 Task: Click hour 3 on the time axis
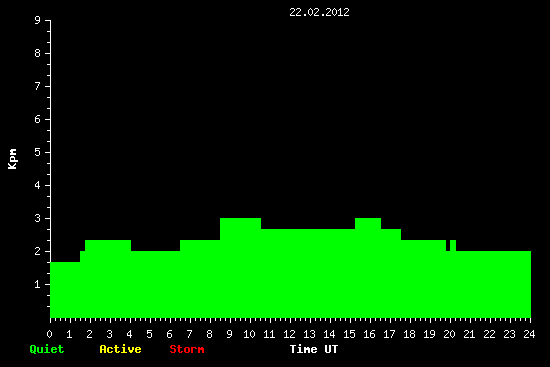click(x=109, y=334)
